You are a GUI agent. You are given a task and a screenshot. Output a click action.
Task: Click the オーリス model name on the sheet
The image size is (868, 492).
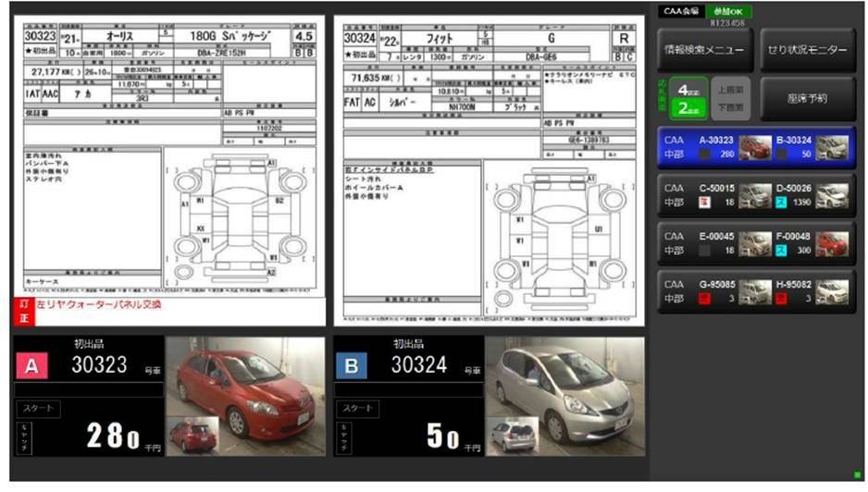click(119, 36)
